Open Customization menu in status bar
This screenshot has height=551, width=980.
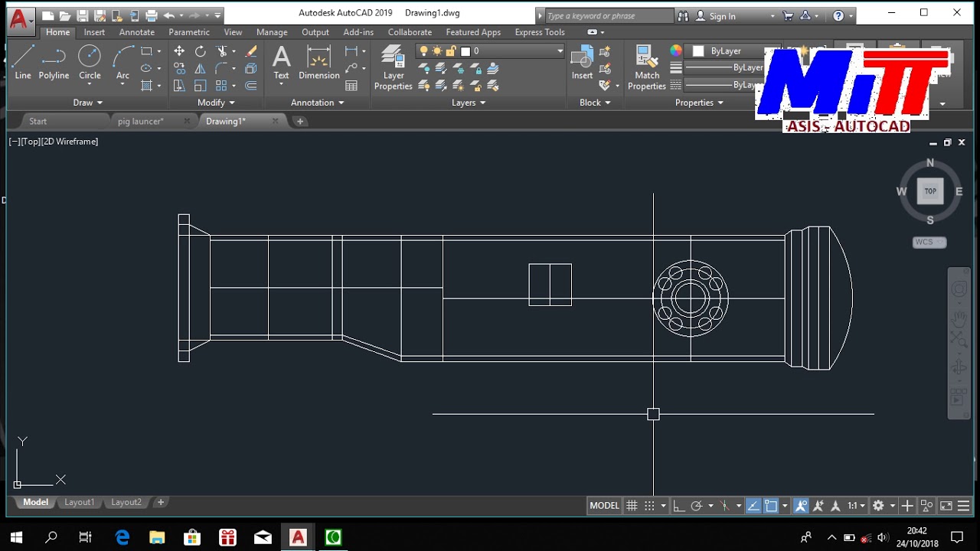coord(964,506)
